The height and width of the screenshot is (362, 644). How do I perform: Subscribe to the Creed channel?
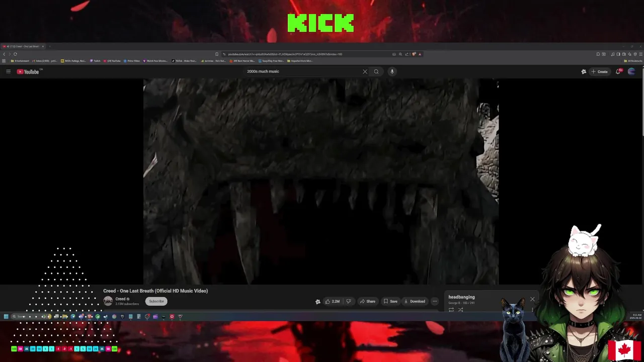pos(156,301)
